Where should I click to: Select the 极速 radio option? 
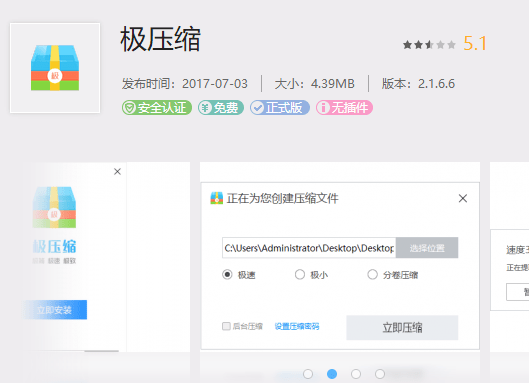pos(227,275)
